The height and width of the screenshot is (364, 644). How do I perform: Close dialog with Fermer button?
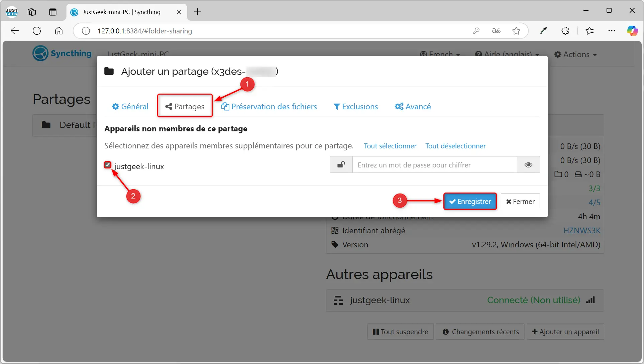tap(520, 201)
